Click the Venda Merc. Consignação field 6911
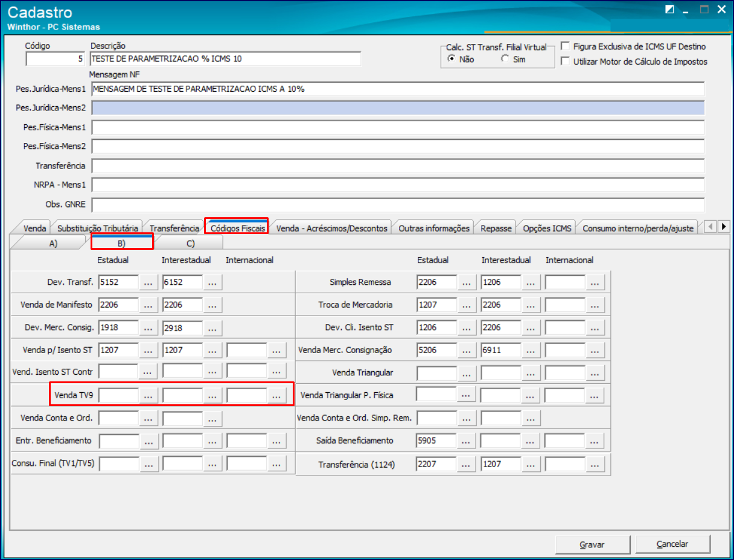This screenshot has height=560, width=734. point(501,350)
